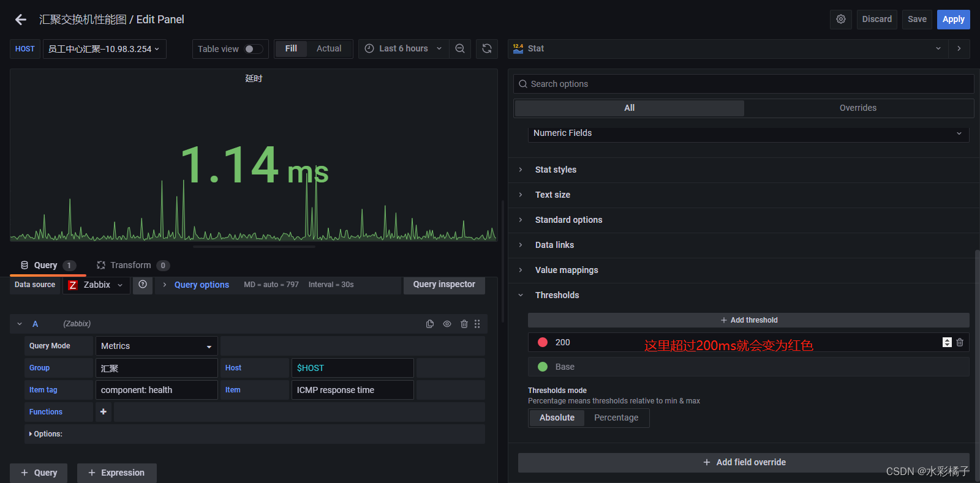Open the Query Mode Metrics dropdown
Screen dimensions: 980x483
[156, 346]
